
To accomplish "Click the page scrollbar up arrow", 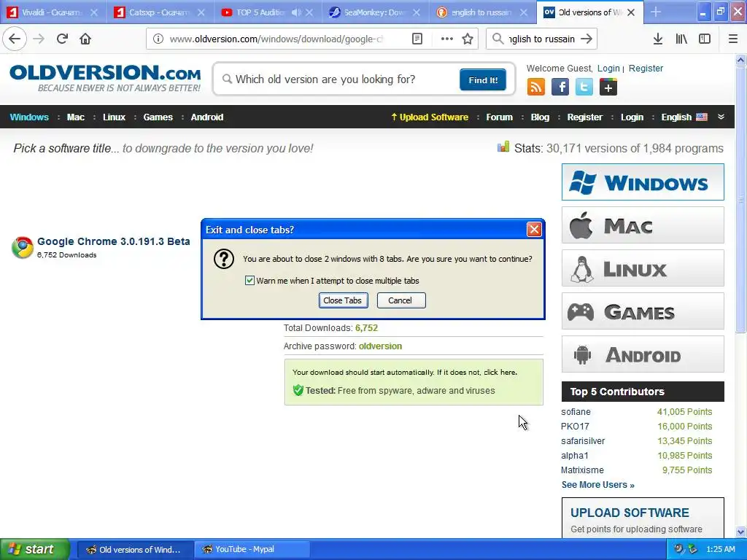I will 740,60.
